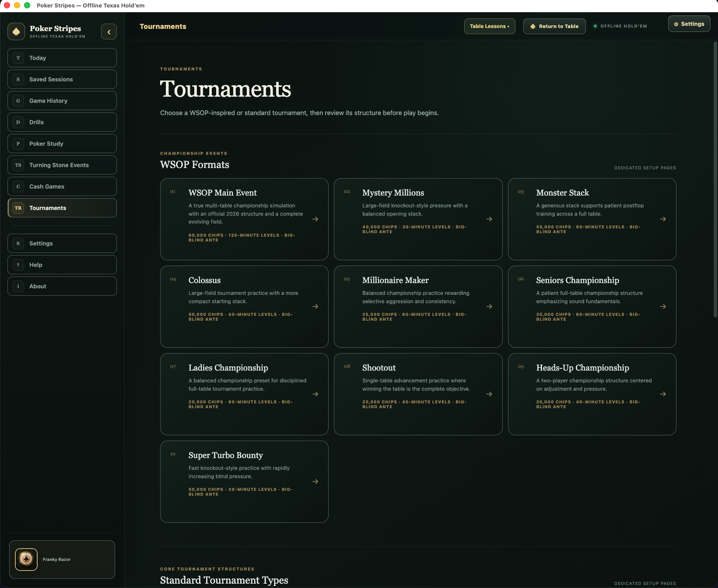Open Saved Sessions in the sidebar
Viewport: 718px width, 588px height.
tap(62, 79)
